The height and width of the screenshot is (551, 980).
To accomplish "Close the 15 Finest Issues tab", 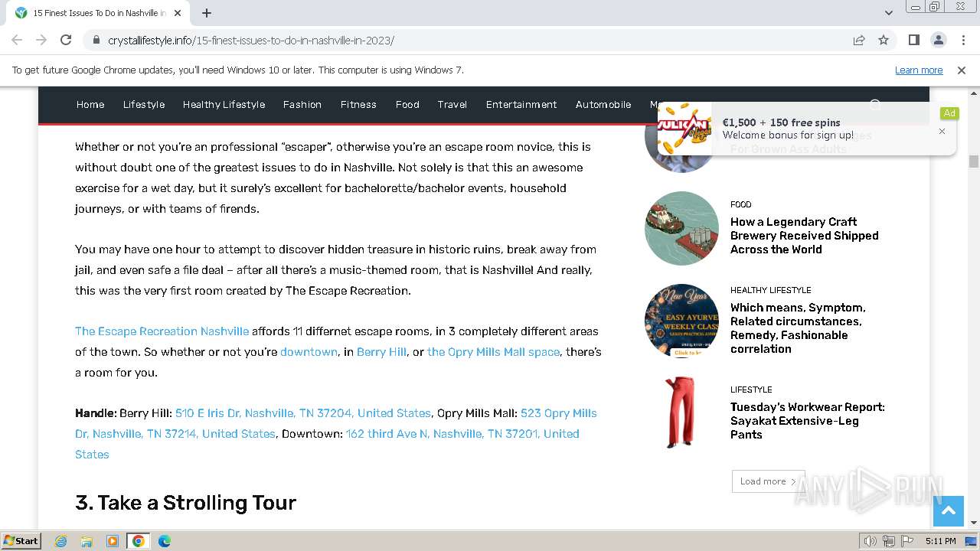I will [178, 13].
